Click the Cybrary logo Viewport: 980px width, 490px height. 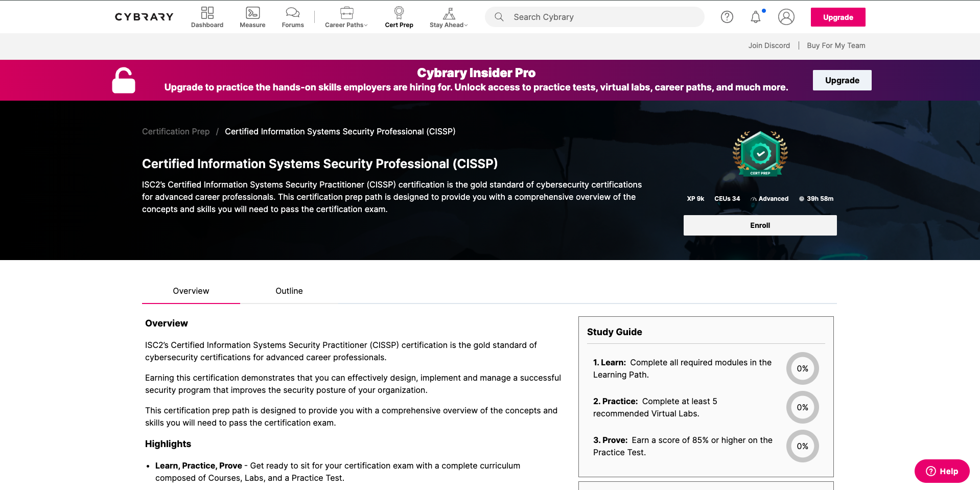pyautogui.click(x=144, y=17)
